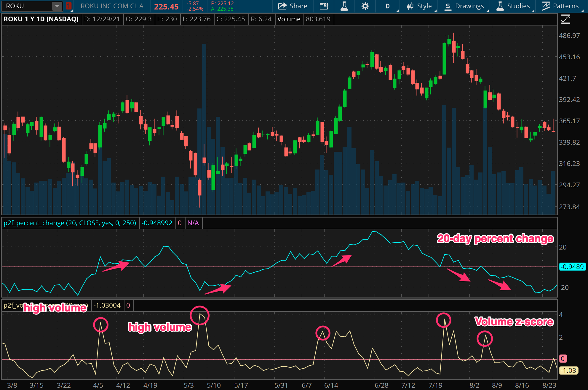Click the Drawings price-level icon
588x390 pixels.
point(448,6)
